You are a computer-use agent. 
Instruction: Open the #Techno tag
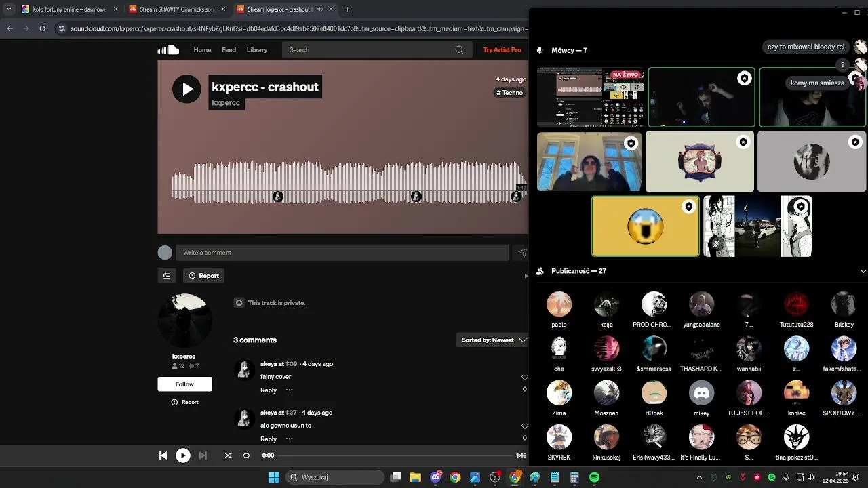point(510,93)
